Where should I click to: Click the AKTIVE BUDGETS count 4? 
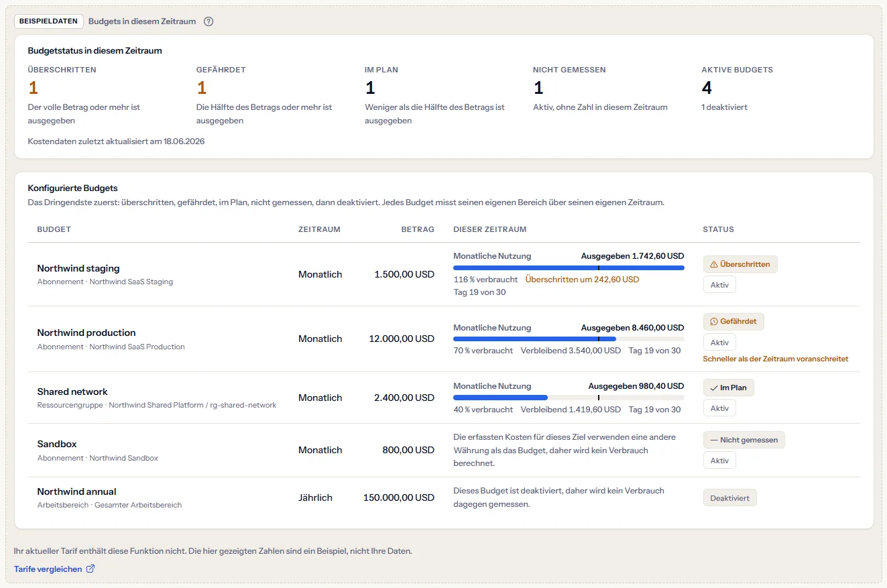click(707, 88)
